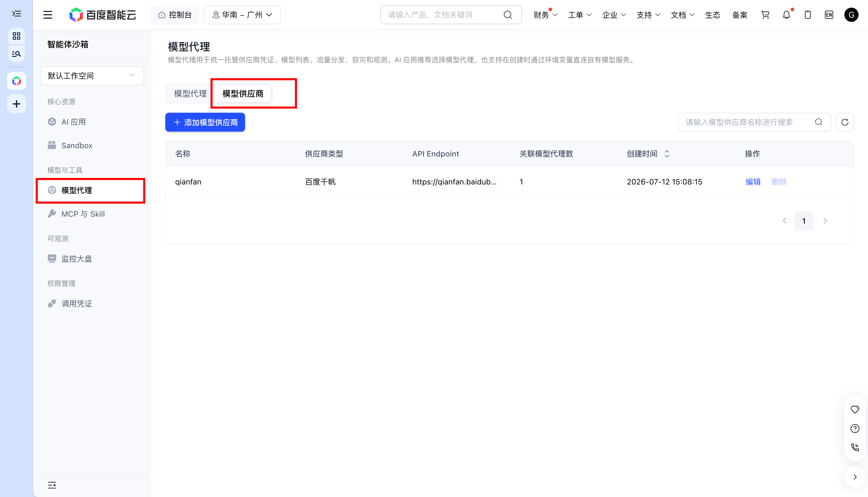Screen dimensions: 868x497
Task: Click the favorite heart icon
Action: pos(855,409)
